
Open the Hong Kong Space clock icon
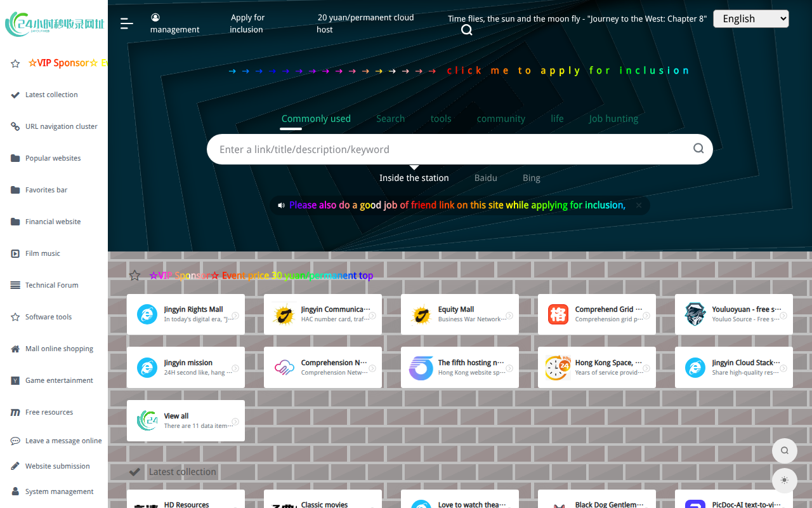558,368
